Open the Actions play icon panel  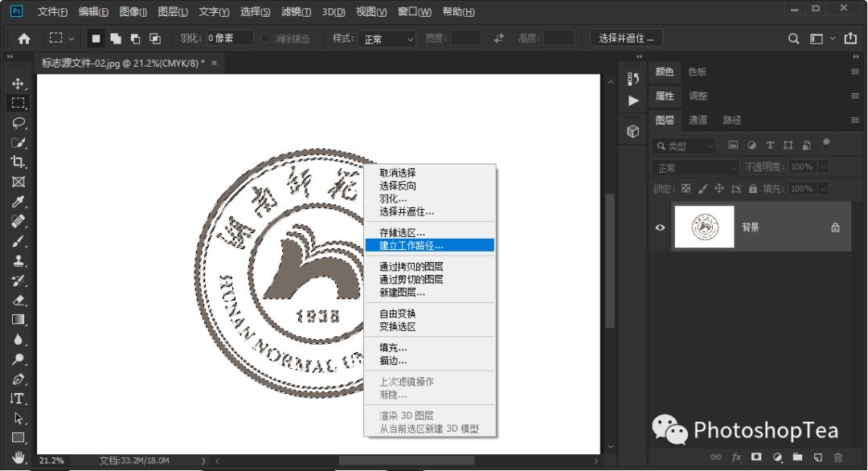click(633, 100)
